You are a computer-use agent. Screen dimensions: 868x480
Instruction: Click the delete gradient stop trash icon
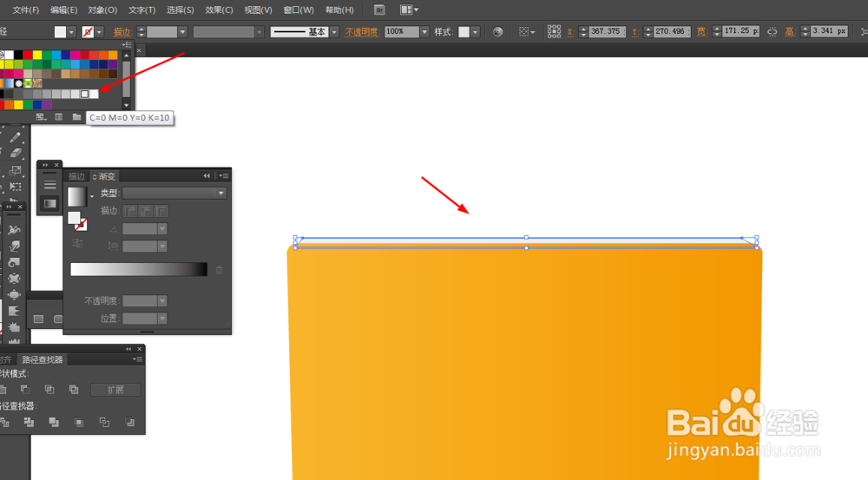(x=220, y=270)
